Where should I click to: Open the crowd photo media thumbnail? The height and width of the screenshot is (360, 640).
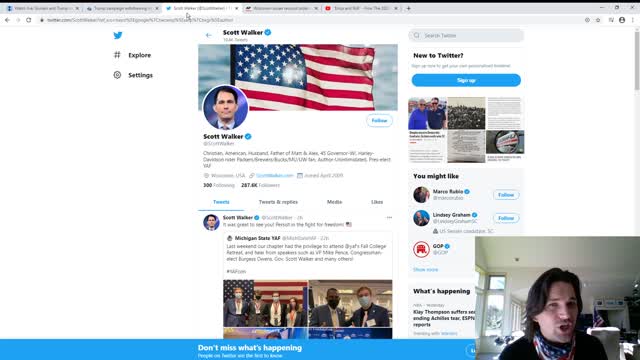tap(466, 113)
